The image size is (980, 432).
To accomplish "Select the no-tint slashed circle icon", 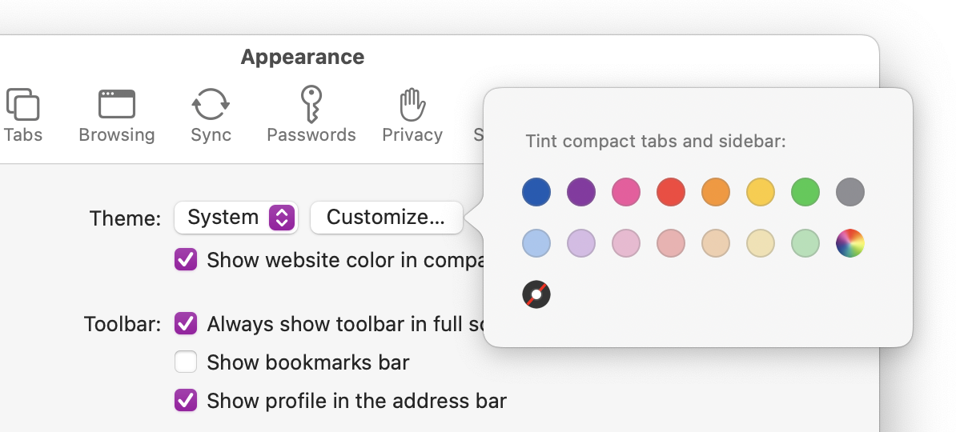I will click(x=536, y=294).
